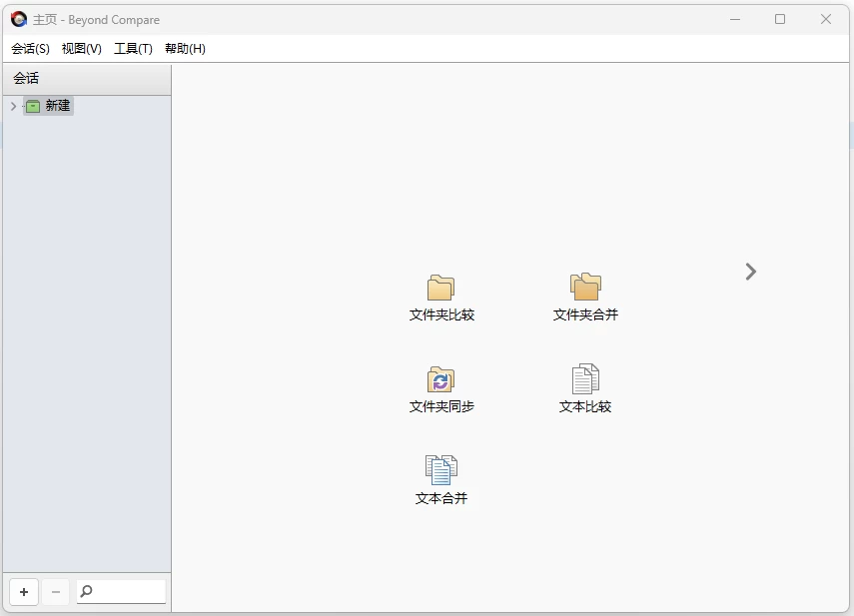Viewport: 854px width, 616px height.
Task: Open the 帮助(H) menu
Action: tap(185, 49)
